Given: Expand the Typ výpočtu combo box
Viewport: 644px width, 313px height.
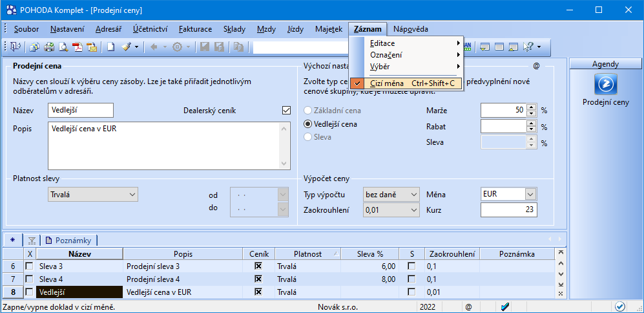Looking at the screenshot, I should pyautogui.click(x=413, y=194).
